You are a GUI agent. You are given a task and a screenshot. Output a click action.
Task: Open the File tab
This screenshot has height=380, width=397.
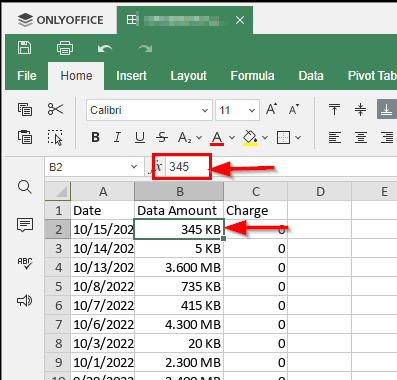coord(27,76)
